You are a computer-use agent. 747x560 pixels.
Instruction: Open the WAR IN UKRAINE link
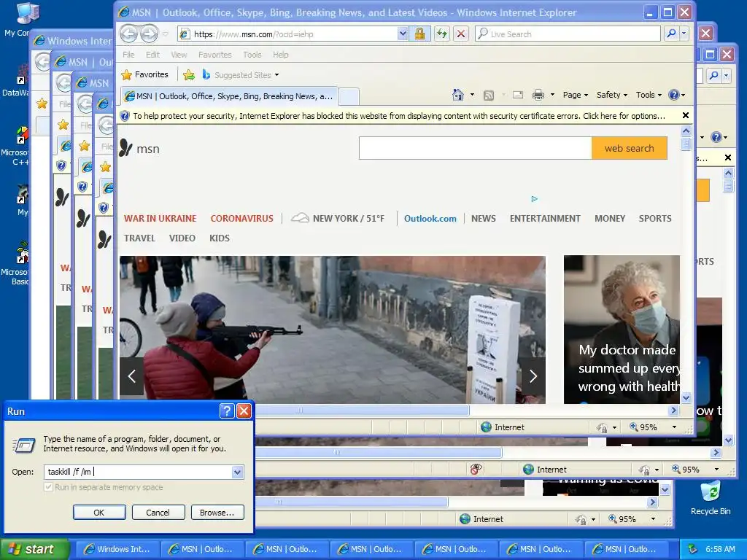click(160, 219)
